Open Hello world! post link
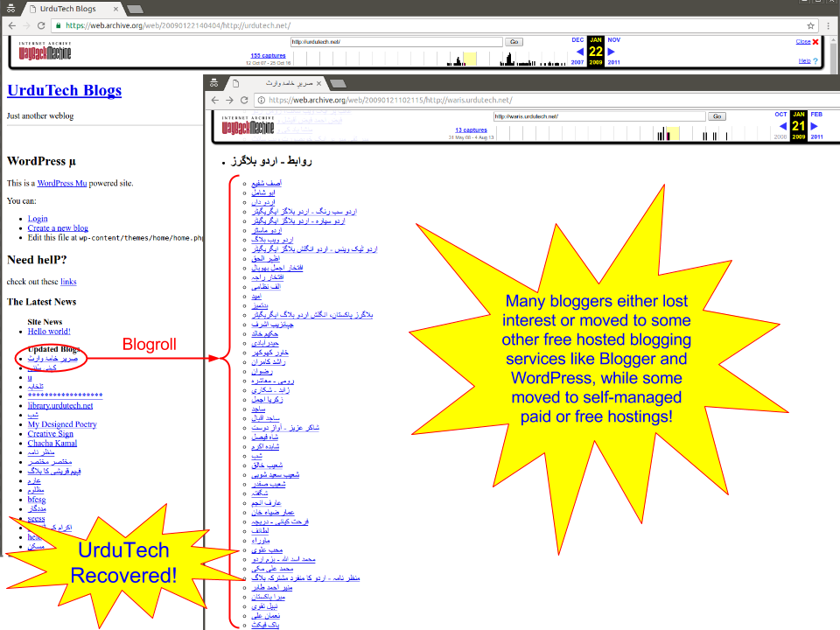 (x=49, y=331)
